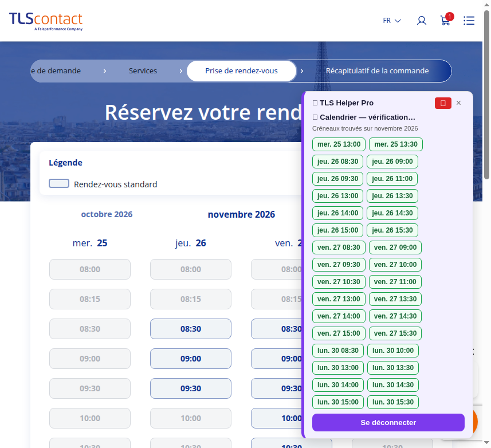Pick helper slot lun. 30 13:00
The image size is (491, 448).
[x=338, y=368]
